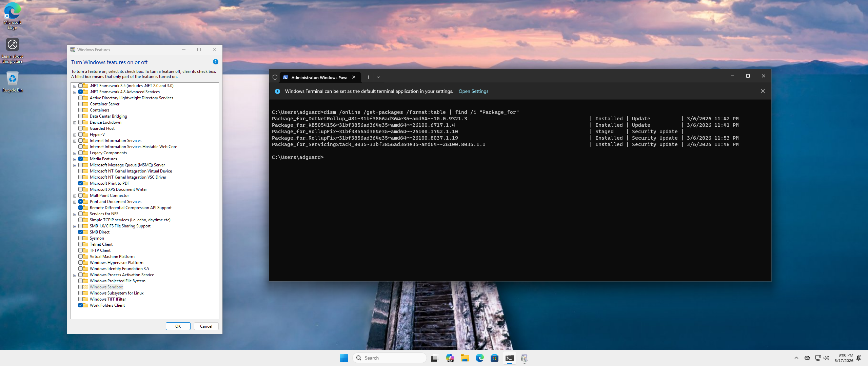
Task: Click the Open Settings link
Action: click(x=473, y=91)
